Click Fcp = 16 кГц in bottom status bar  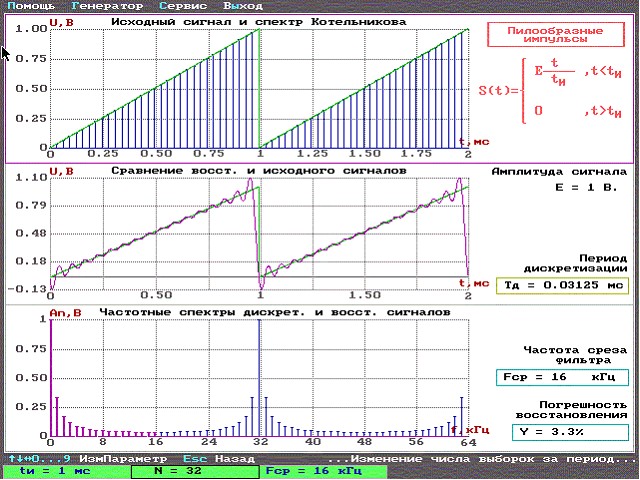(308, 470)
